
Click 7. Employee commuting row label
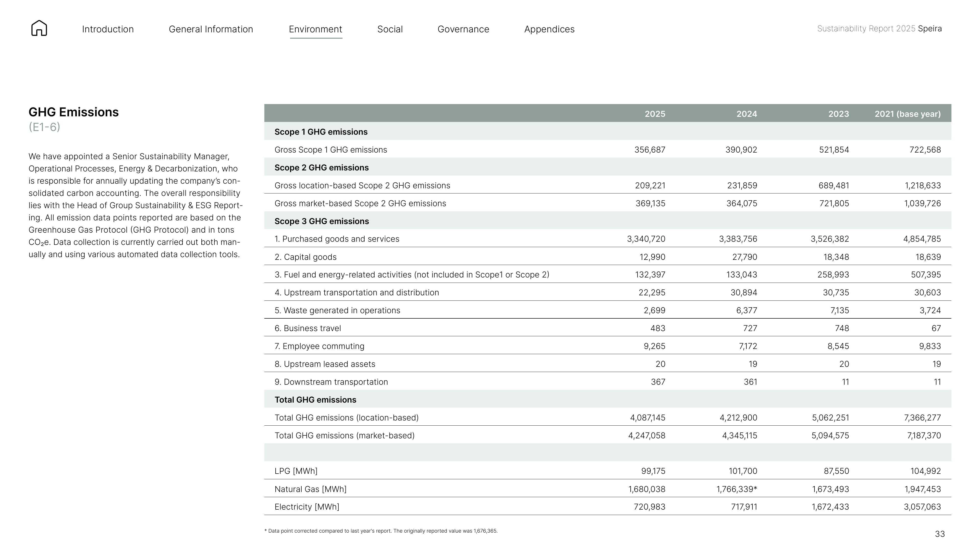(x=319, y=346)
